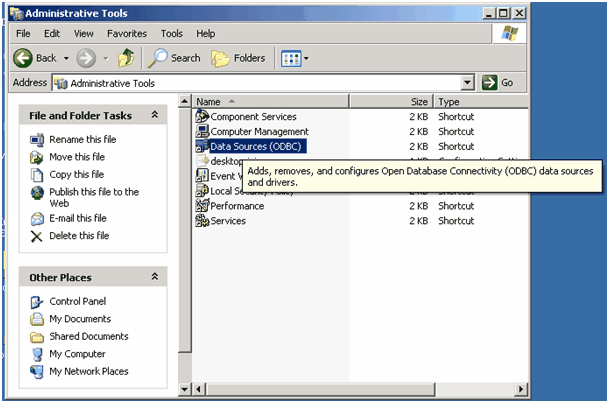Click the Rename this file link
Screen dimensions: 609x403
click(x=81, y=140)
